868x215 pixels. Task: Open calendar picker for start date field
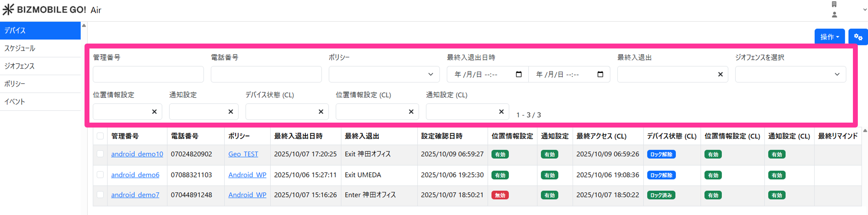(x=519, y=74)
